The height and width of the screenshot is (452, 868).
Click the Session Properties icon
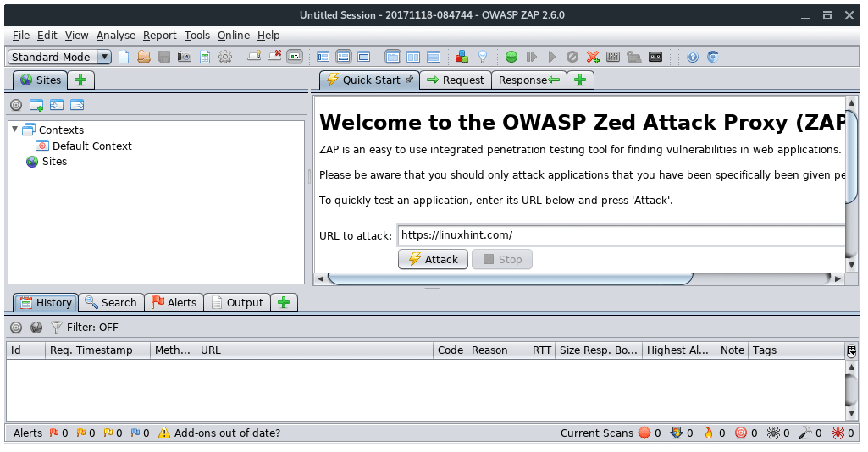pyautogui.click(x=205, y=57)
